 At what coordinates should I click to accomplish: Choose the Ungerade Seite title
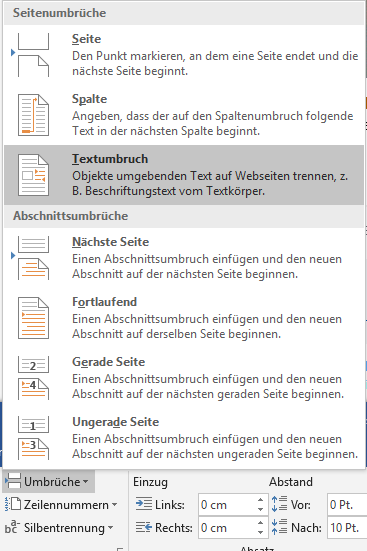(x=116, y=422)
